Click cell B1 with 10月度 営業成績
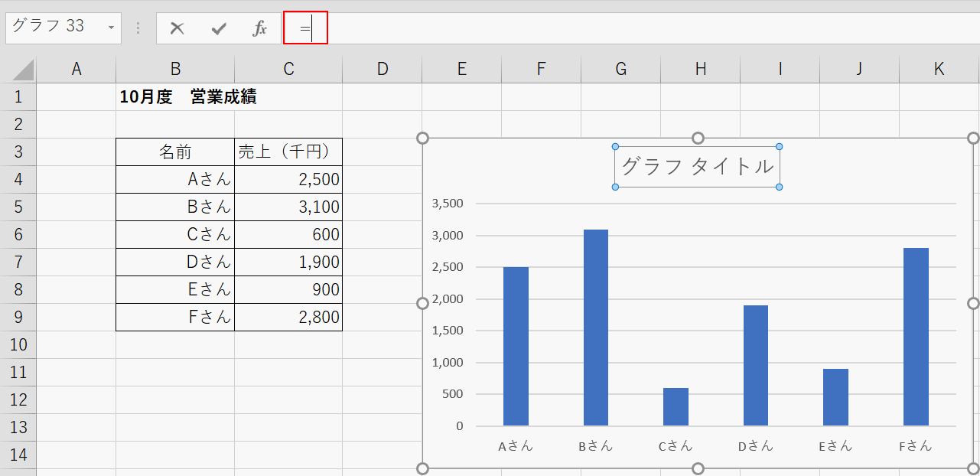The image size is (980, 476). 175,96
